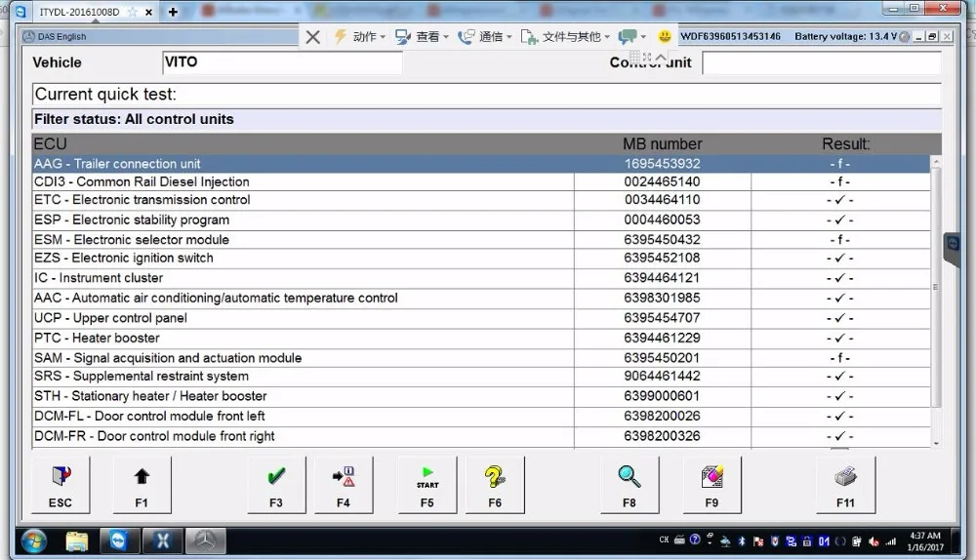Screen dimensions: 976x560
Task: Open F6 help question mark
Action: coord(495,485)
